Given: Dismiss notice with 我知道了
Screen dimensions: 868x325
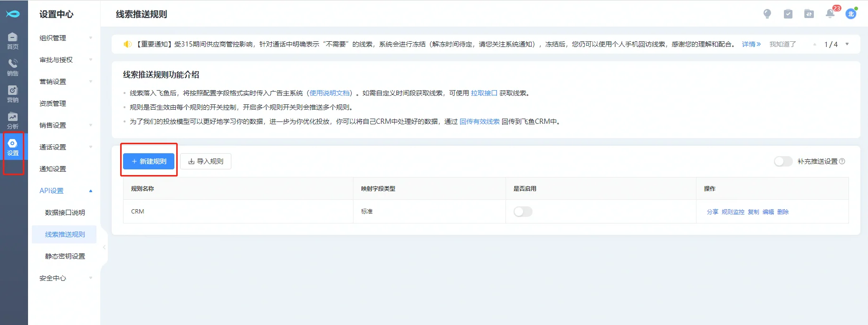Looking at the screenshot, I should coord(782,44).
